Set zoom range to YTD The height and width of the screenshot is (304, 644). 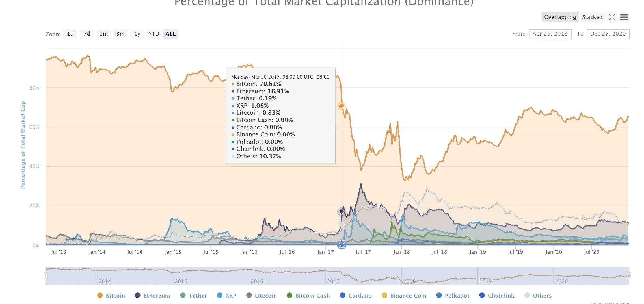click(154, 34)
